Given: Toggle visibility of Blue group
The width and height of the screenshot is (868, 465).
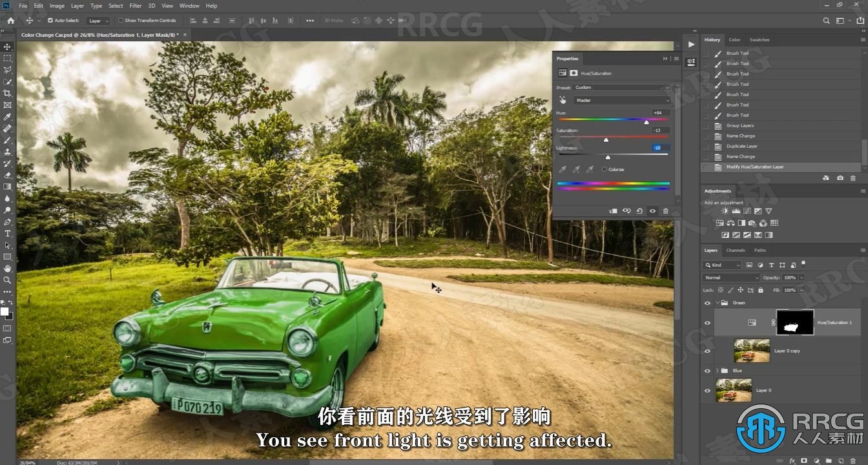Looking at the screenshot, I should click(707, 371).
